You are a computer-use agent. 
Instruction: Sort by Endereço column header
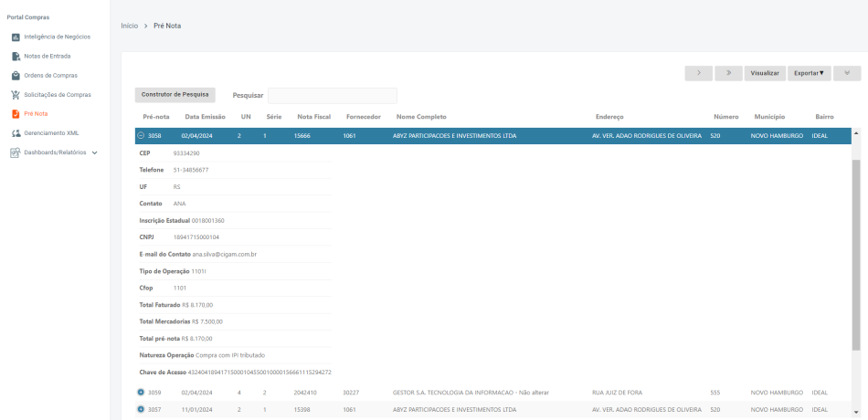tap(609, 117)
